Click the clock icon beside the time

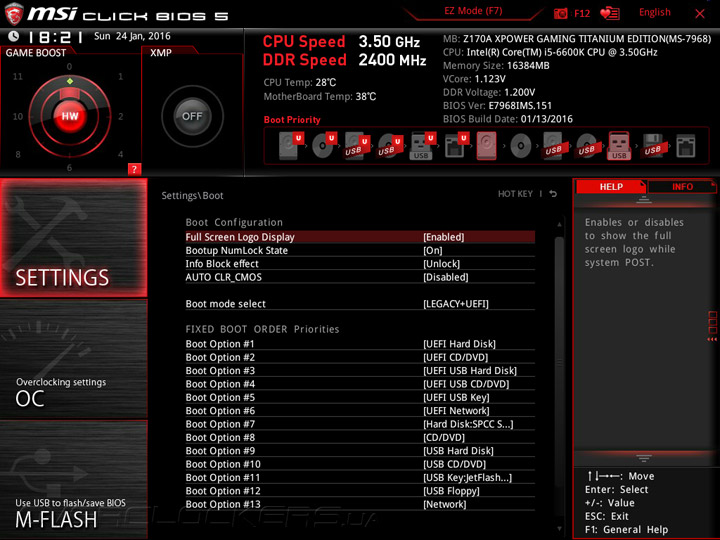coord(14,36)
